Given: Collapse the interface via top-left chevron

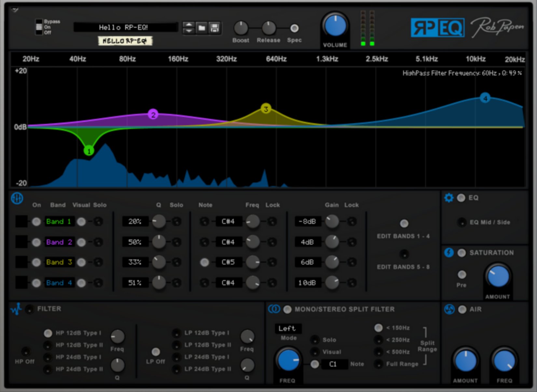Looking at the screenshot, I should pos(14,10).
